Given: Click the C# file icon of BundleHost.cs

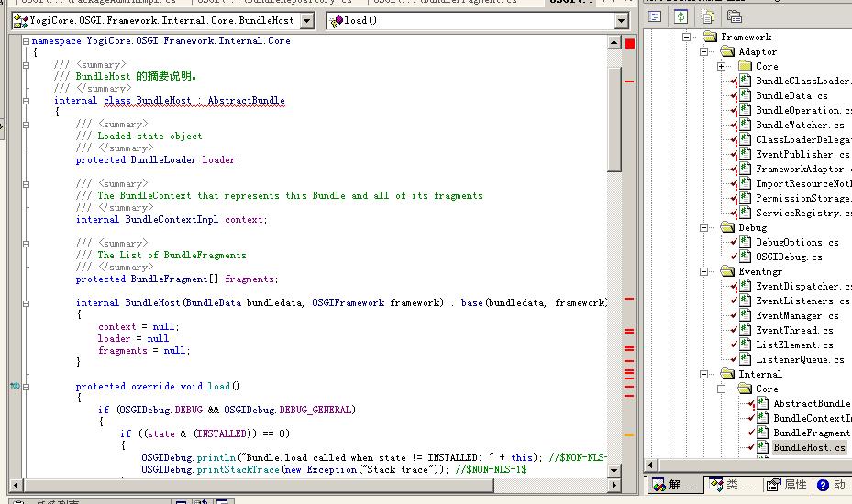Looking at the screenshot, I should pos(763,447).
